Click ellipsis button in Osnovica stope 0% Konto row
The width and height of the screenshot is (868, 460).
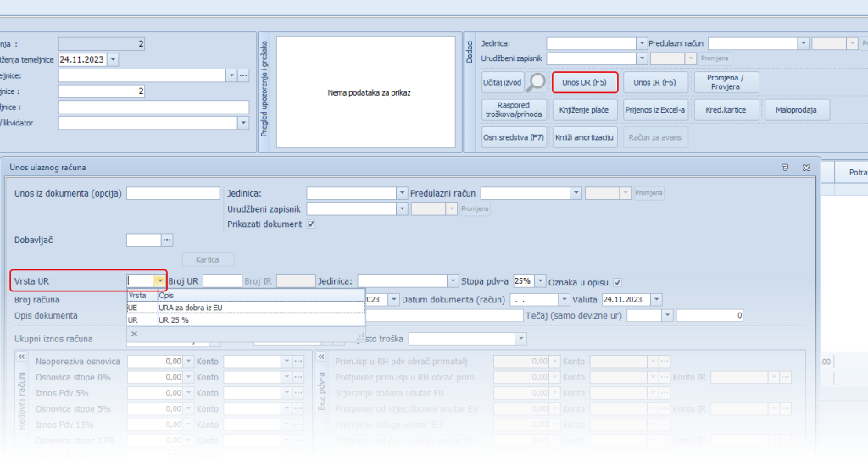[298, 378]
